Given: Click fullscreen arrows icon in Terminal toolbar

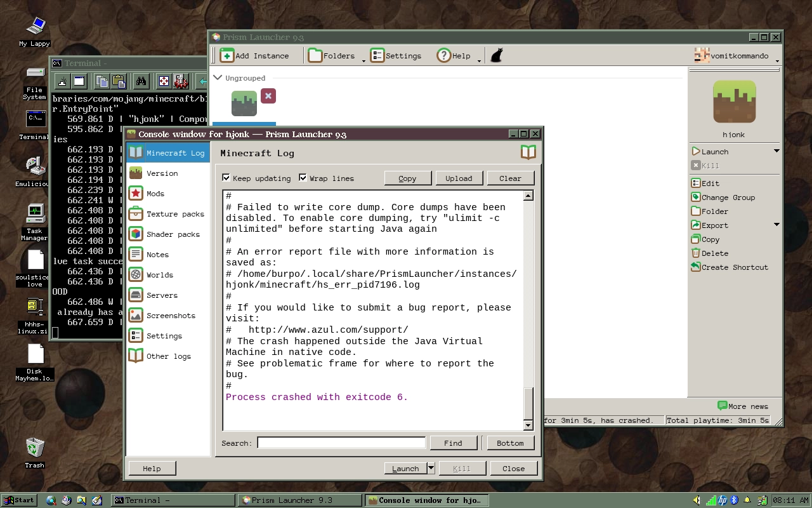Looking at the screenshot, I should point(164,81).
